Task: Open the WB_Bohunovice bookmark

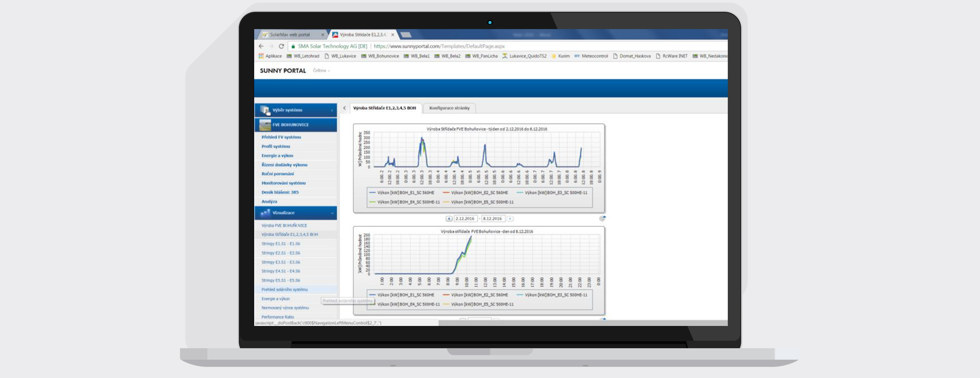Action: [x=380, y=56]
